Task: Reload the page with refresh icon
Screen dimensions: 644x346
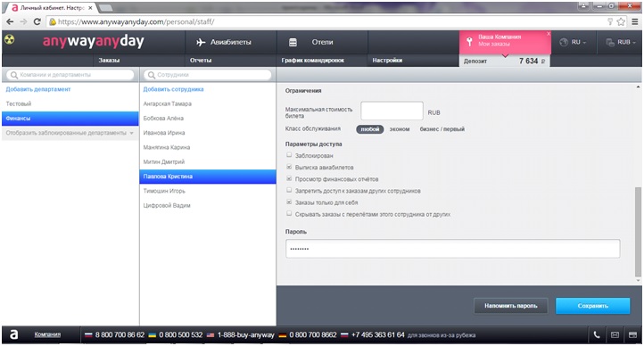Action: click(37, 21)
